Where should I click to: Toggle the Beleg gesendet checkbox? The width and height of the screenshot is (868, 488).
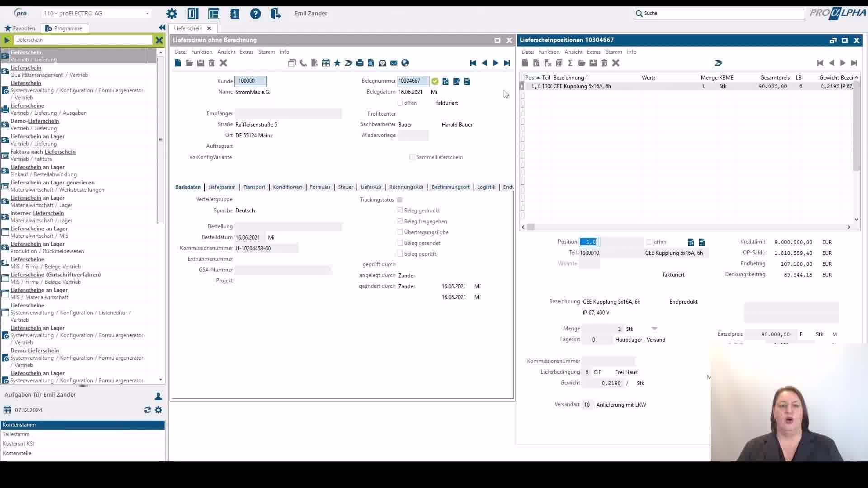pyautogui.click(x=400, y=243)
